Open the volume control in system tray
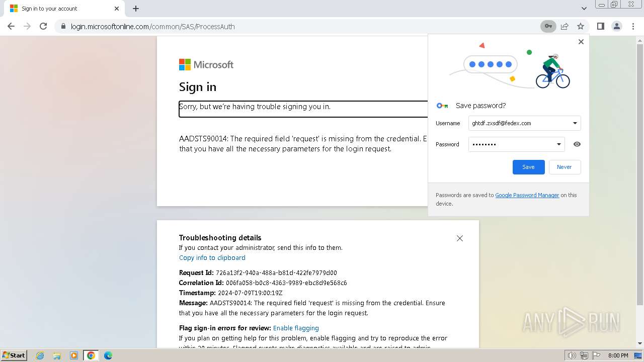This screenshot has height=362, width=644. coord(572,355)
